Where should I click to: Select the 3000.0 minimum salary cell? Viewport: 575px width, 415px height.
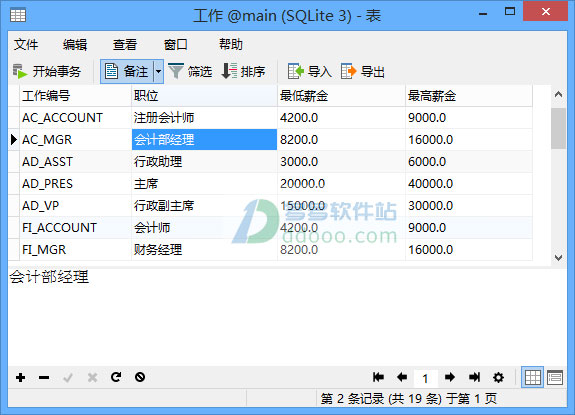point(341,162)
